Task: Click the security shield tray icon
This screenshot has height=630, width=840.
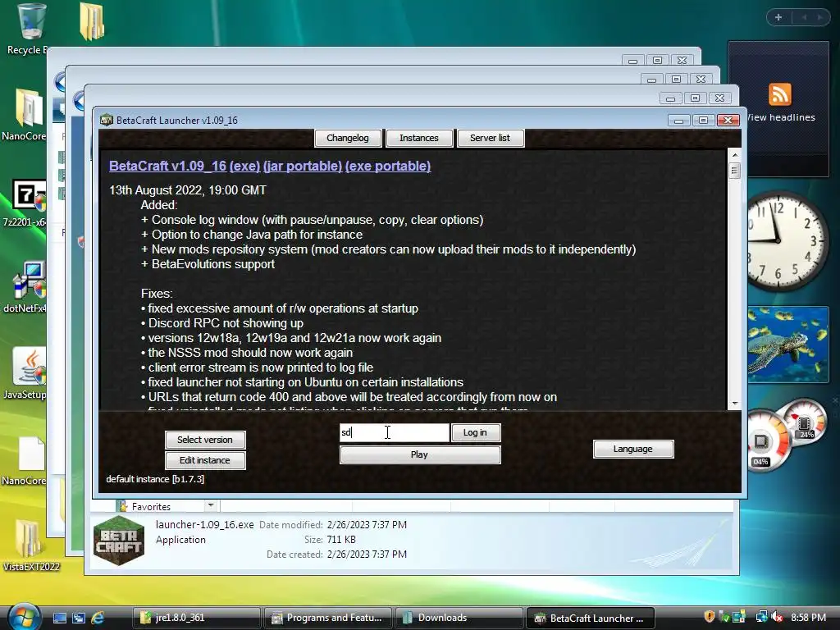Action: [710, 617]
